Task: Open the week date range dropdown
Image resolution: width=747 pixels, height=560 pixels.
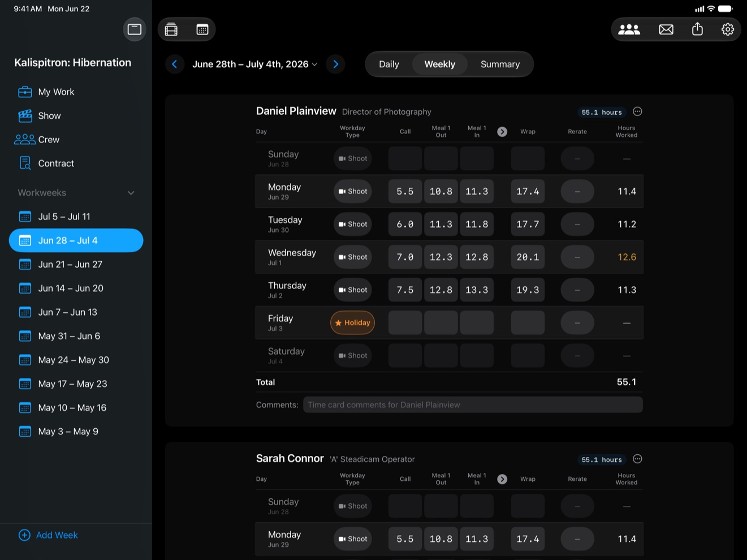Action: point(255,64)
